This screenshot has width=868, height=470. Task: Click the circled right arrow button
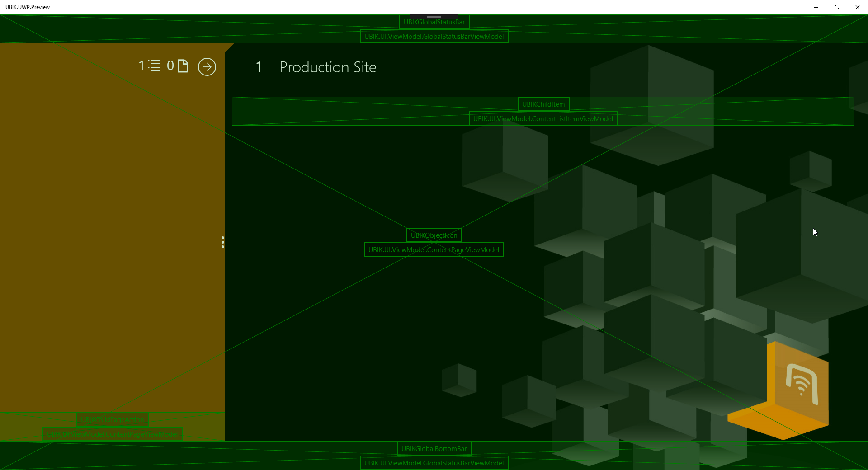coord(207,67)
